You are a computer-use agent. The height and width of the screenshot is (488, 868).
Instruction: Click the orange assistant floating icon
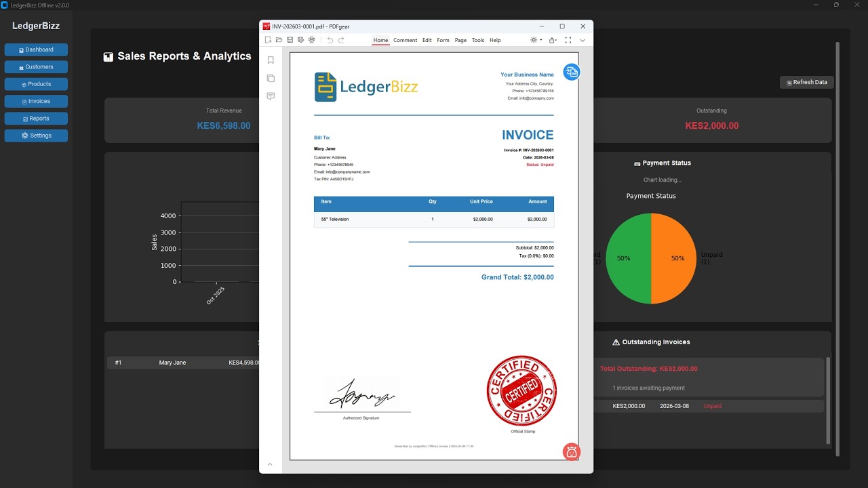click(572, 451)
